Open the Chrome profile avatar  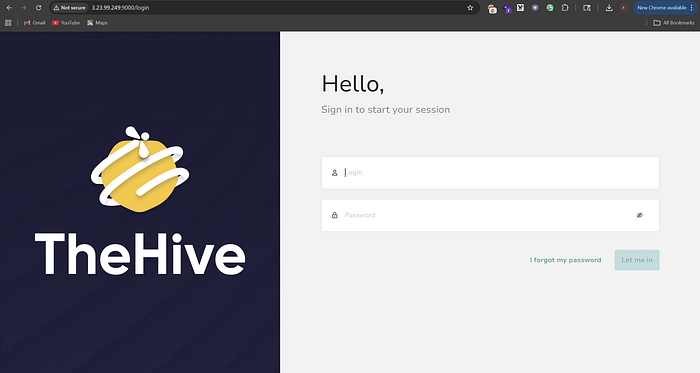624,8
